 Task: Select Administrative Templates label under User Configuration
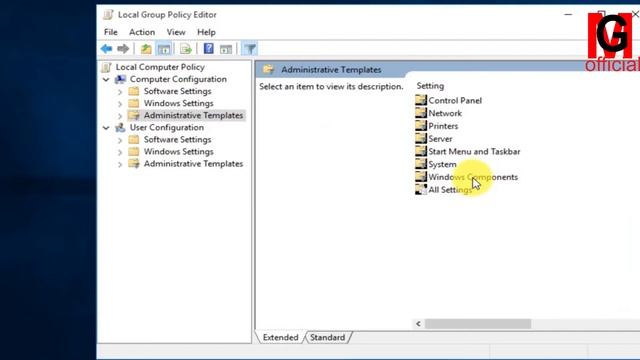(x=193, y=164)
